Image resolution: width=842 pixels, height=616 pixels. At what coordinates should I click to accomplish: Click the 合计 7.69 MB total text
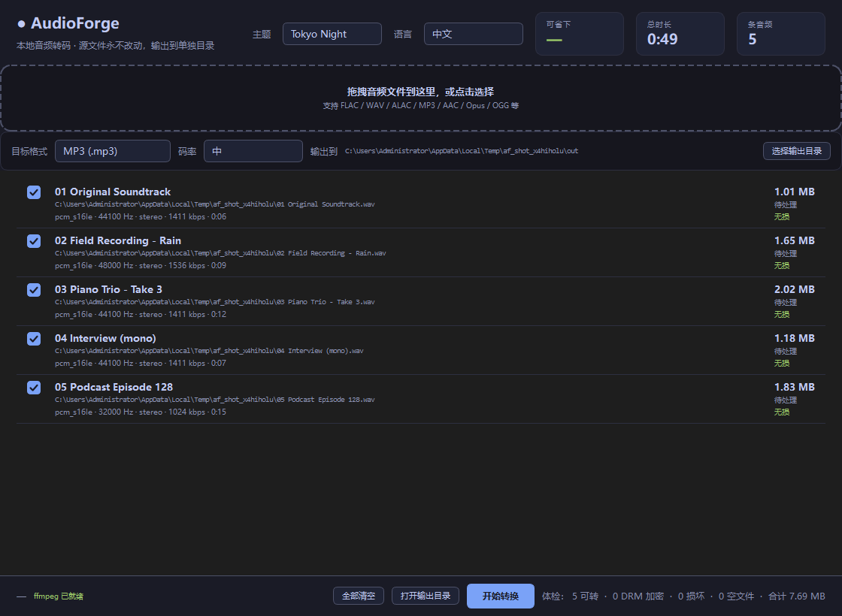click(x=796, y=596)
